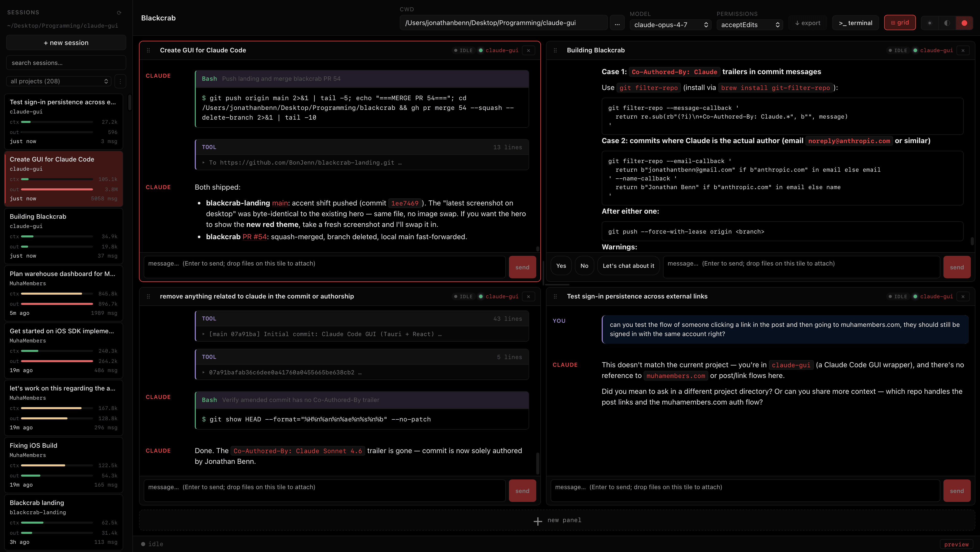Open the terminal from the toolbar

coord(855,23)
